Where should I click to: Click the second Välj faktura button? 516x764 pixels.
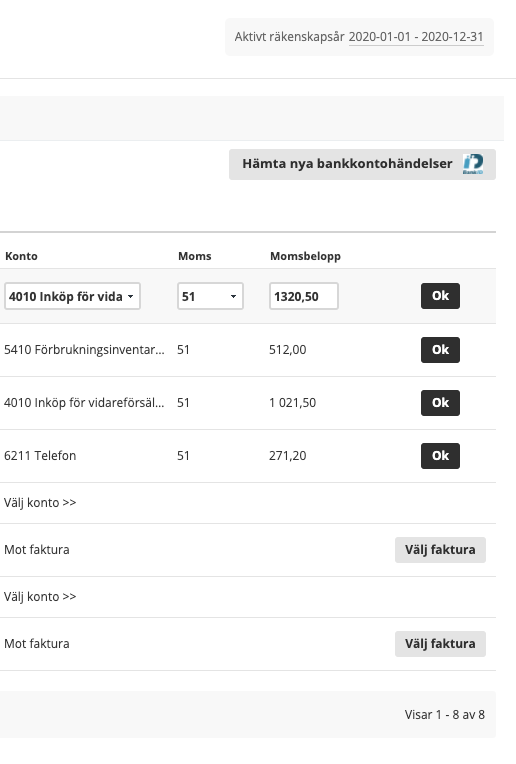click(440, 644)
